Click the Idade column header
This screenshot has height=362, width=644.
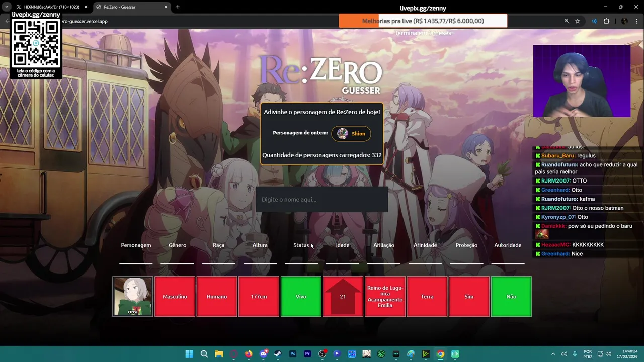343,245
